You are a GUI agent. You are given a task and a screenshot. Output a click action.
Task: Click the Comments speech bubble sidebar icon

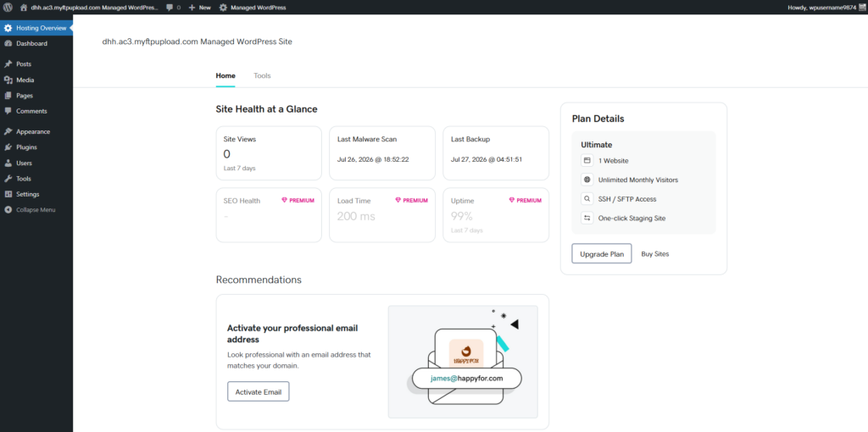[8, 111]
